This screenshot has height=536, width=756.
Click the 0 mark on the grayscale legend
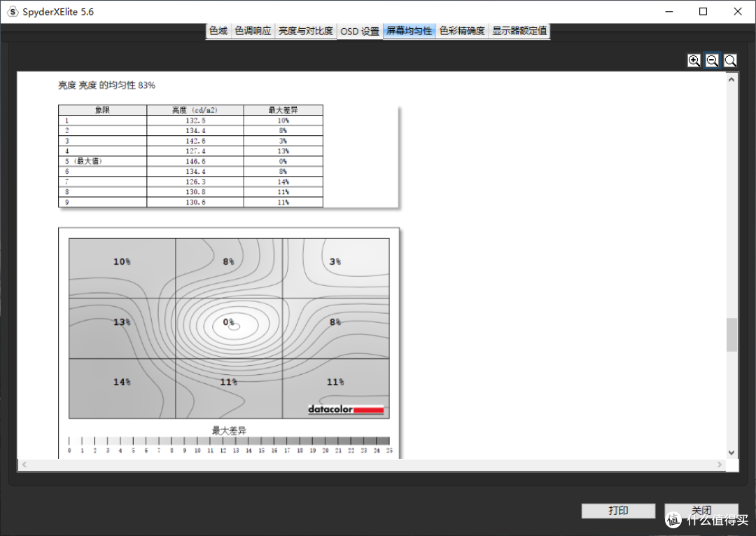pos(69,451)
